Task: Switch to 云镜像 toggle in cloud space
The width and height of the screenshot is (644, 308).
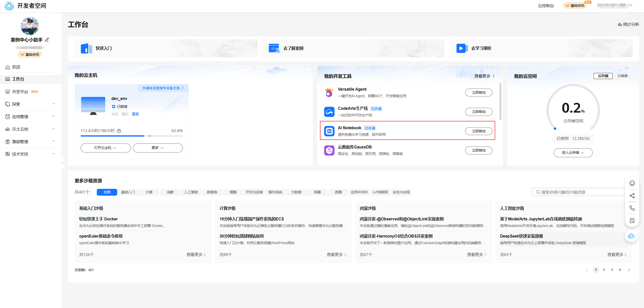Action: [622, 76]
